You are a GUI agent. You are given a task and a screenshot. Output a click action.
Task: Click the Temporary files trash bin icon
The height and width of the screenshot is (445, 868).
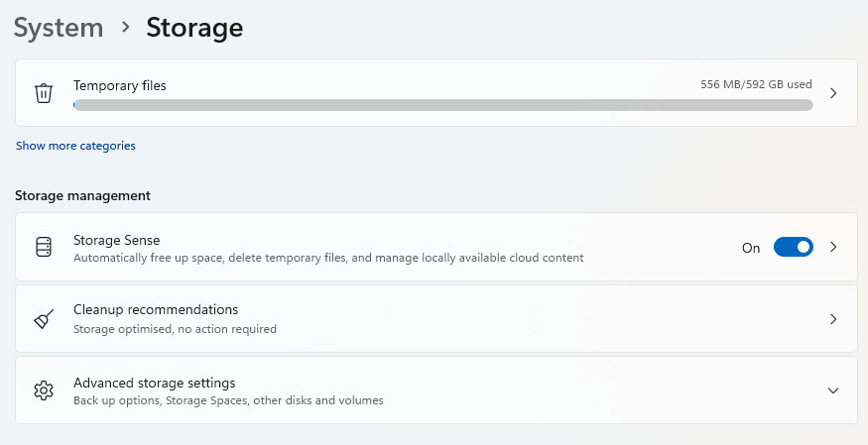click(44, 93)
